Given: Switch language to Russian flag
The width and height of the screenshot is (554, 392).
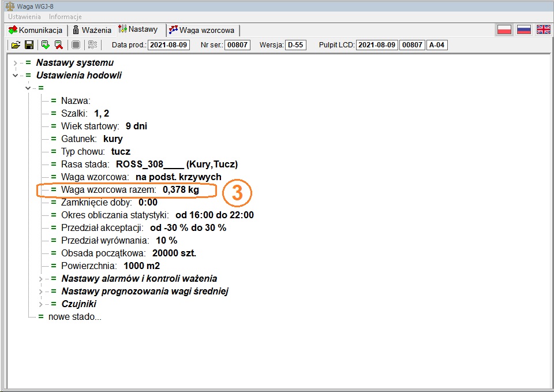Looking at the screenshot, I should point(523,30).
